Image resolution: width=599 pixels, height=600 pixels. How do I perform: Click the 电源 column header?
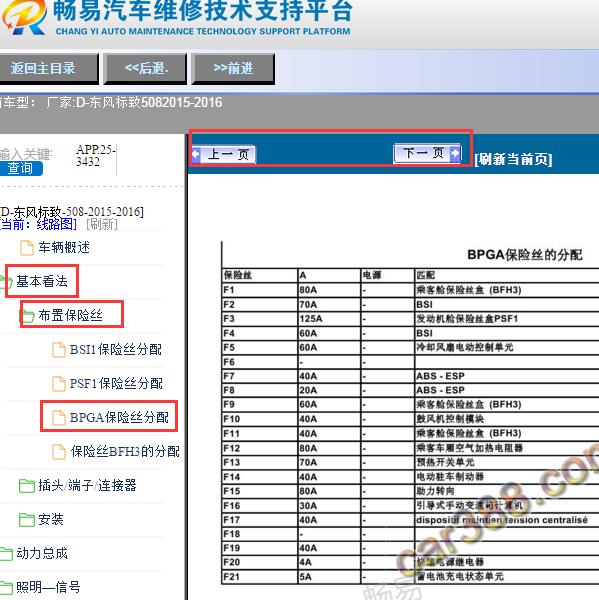[x=372, y=275]
